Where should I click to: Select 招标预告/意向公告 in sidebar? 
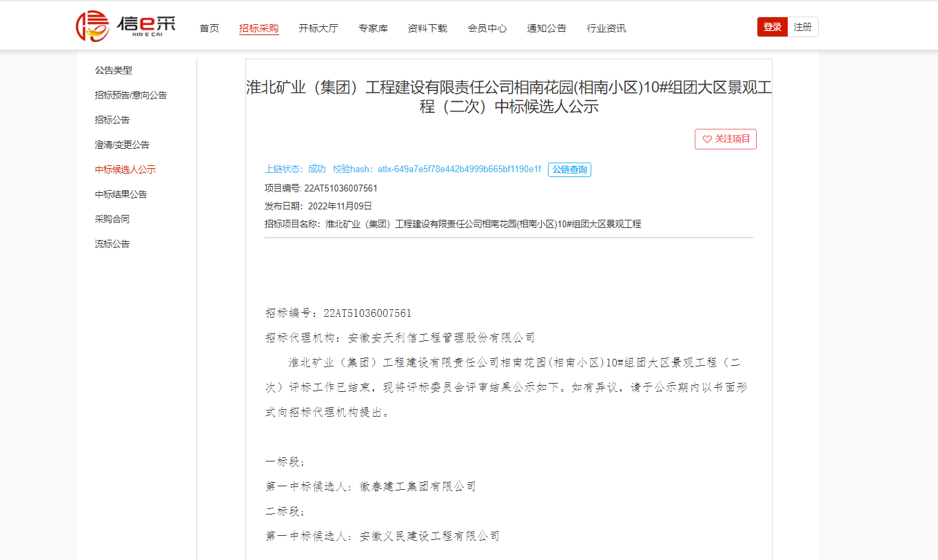(131, 95)
